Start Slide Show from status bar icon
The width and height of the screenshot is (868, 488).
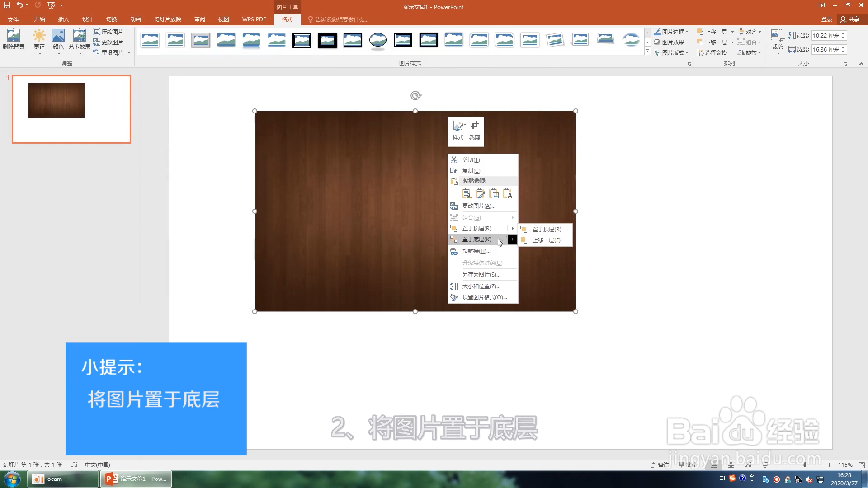(x=765, y=465)
